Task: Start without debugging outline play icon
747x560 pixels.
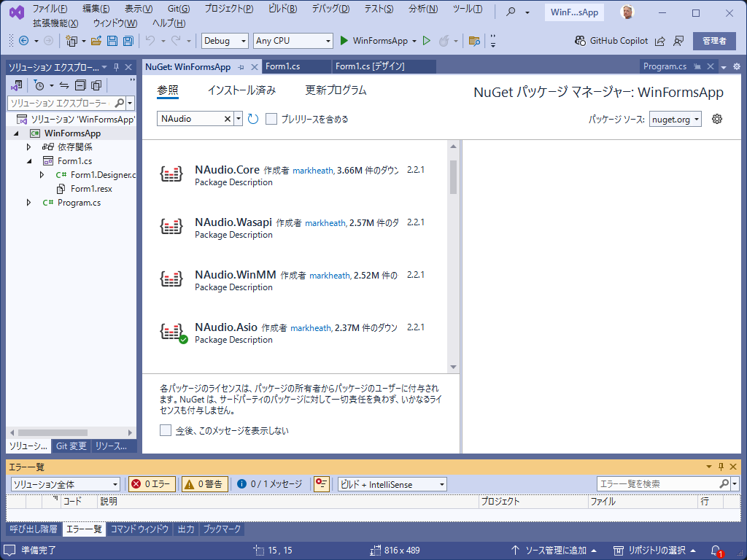Action: [x=427, y=41]
